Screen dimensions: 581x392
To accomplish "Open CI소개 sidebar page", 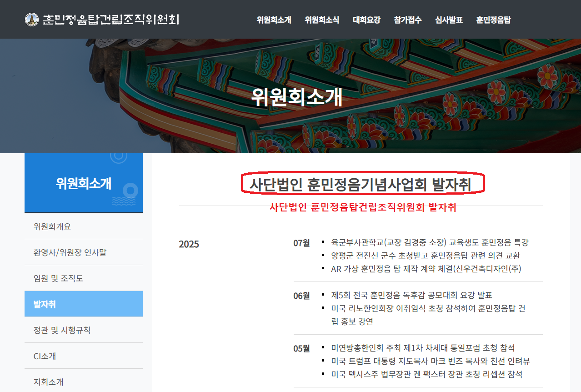I will (x=84, y=356).
